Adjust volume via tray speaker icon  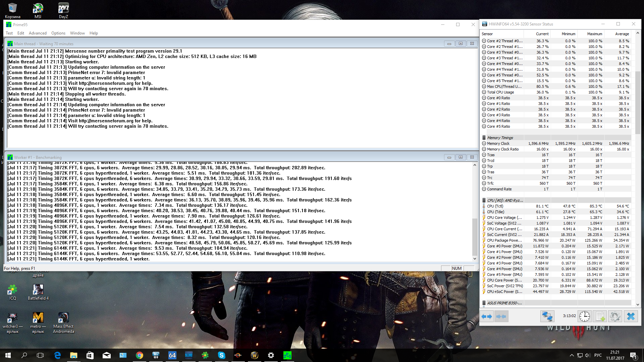[x=587, y=355]
